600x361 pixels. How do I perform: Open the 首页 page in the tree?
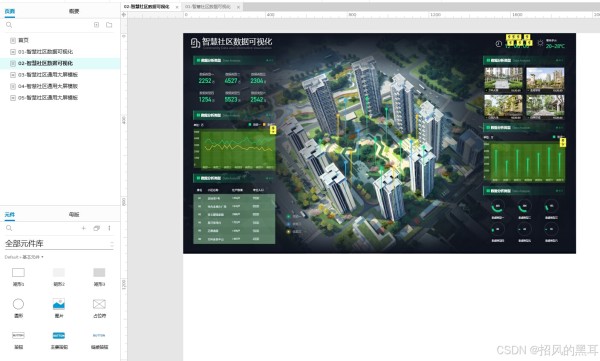[x=23, y=40]
